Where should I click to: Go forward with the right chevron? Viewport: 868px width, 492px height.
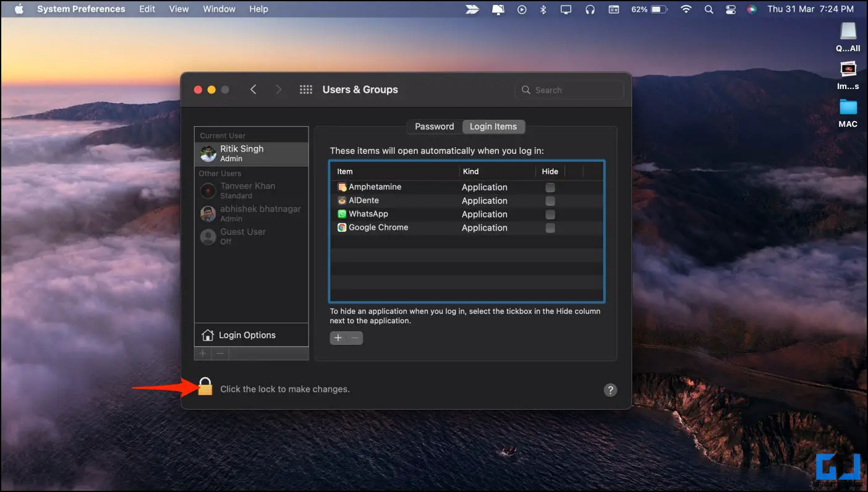pos(278,90)
